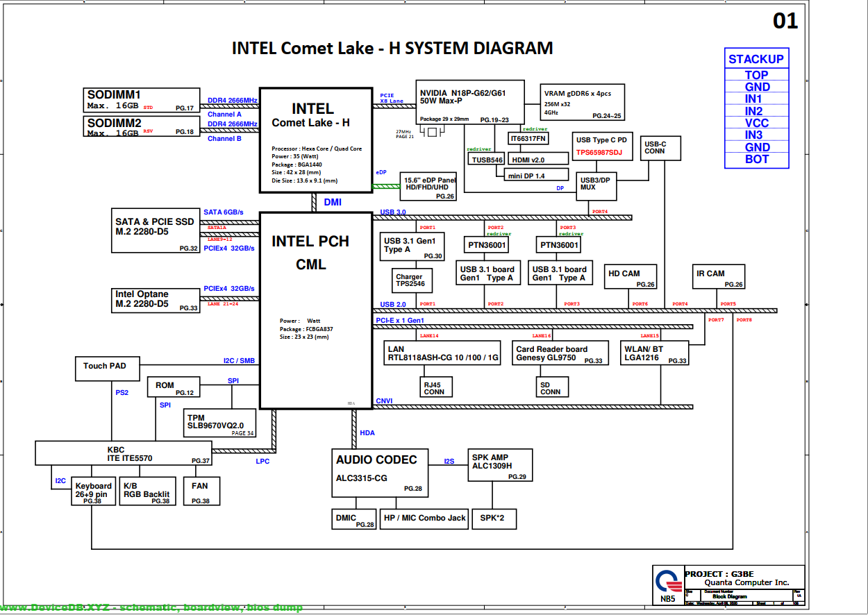Select the TOP layer in the STACKUP table
This screenshot has width=868, height=615.
(x=756, y=75)
